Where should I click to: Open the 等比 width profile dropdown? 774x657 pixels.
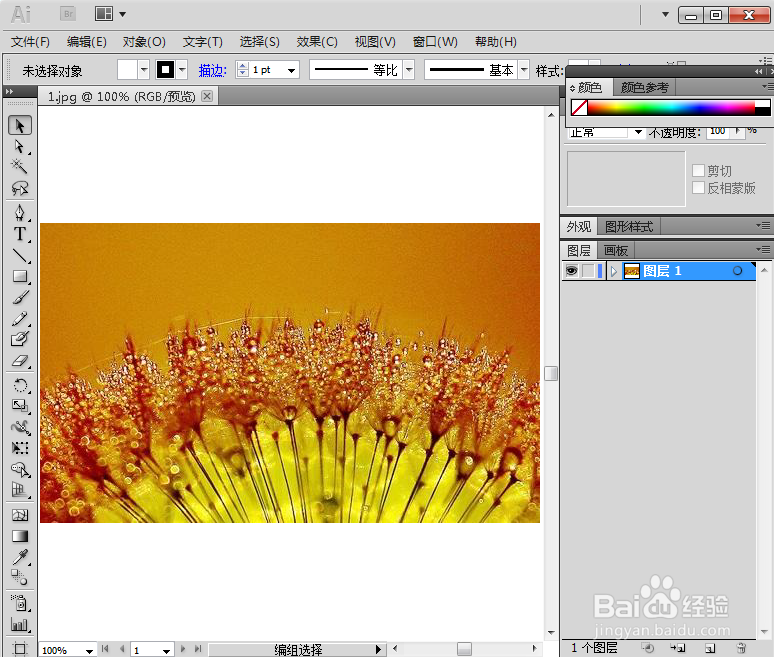409,70
